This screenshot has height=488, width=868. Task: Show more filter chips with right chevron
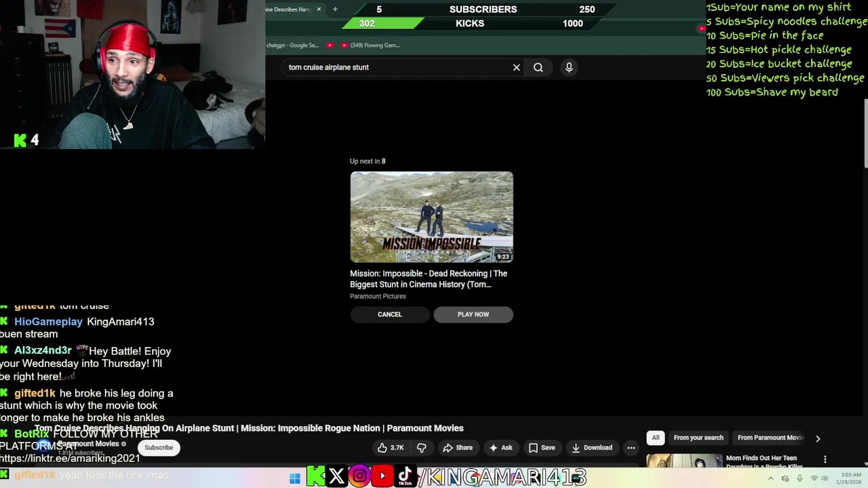tap(818, 439)
